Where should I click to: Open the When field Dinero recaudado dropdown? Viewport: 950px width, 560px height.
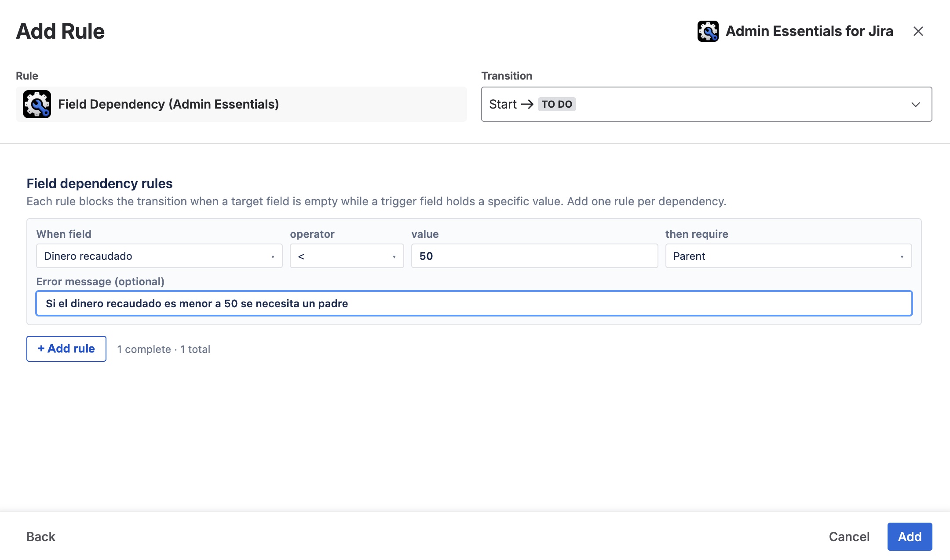pyautogui.click(x=159, y=256)
